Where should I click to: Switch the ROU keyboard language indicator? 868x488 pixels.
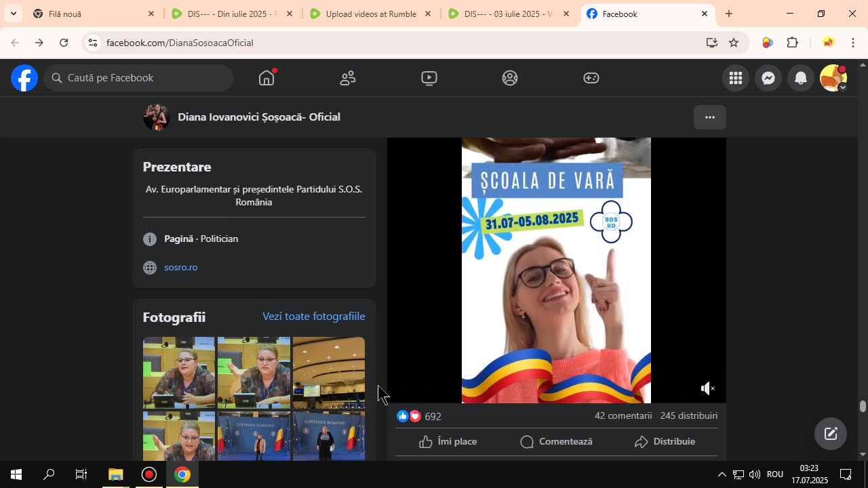pyautogui.click(x=775, y=474)
